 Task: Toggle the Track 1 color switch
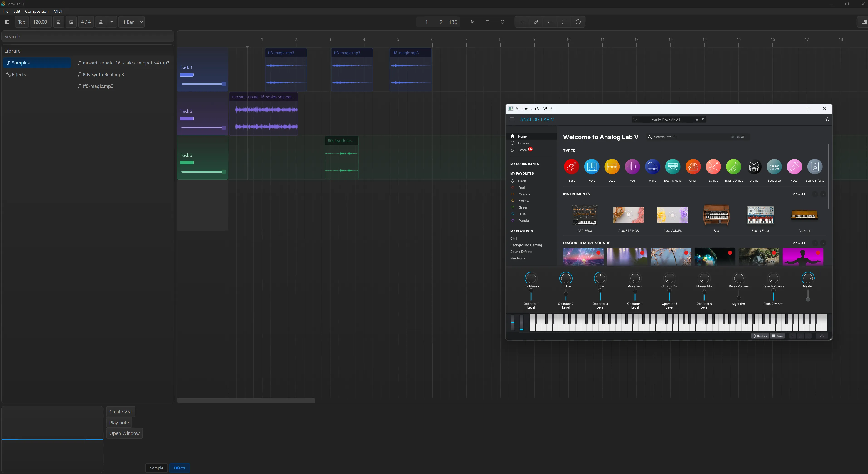[x=187, y=75]
